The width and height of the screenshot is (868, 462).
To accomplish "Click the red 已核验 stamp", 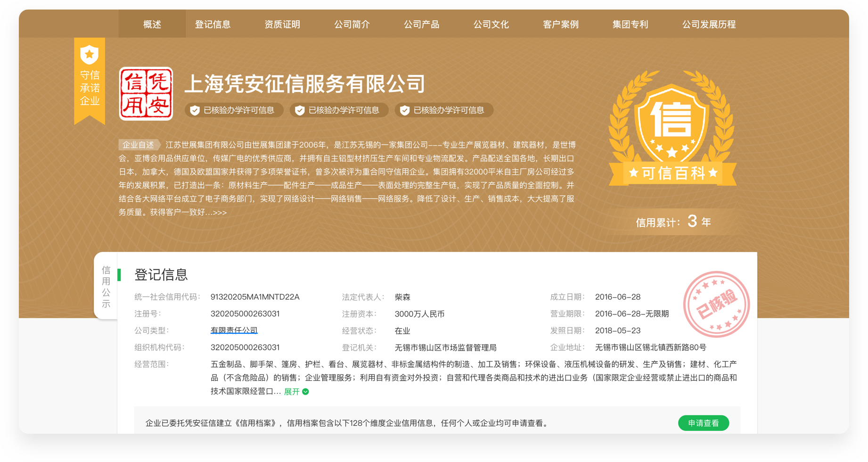I will click(716, 304).
